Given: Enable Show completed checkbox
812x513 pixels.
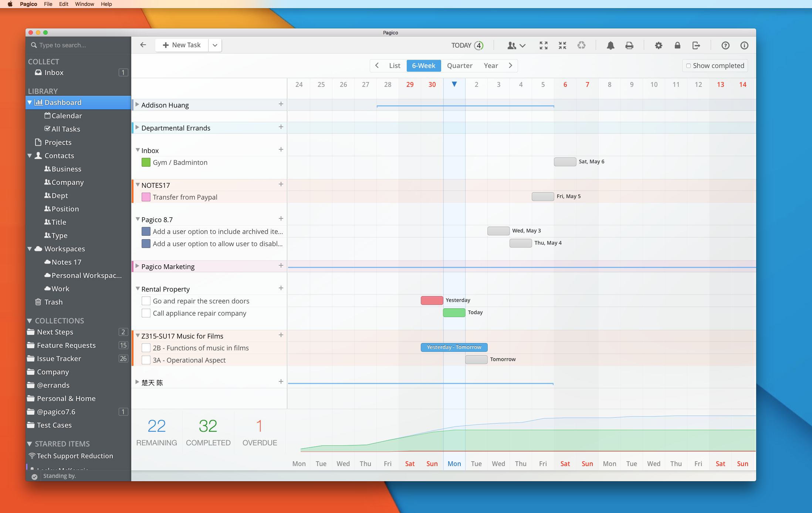Looking at the screenshot, I should (x=688, y=66).
